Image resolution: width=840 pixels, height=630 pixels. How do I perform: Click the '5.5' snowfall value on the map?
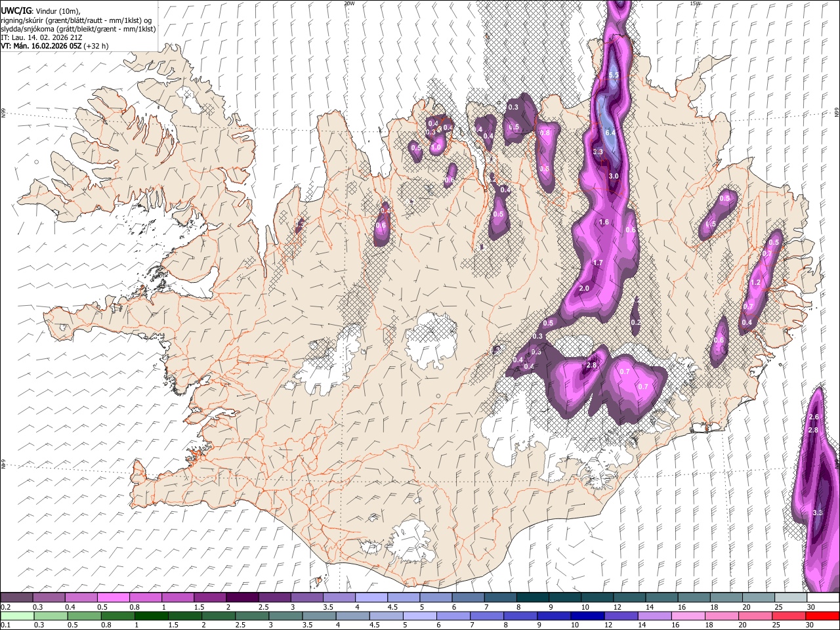pyautogui.click(x=614, y=75)
